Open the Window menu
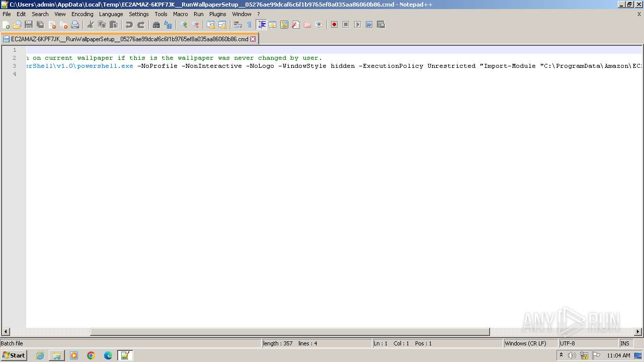 tap(242, 14)
